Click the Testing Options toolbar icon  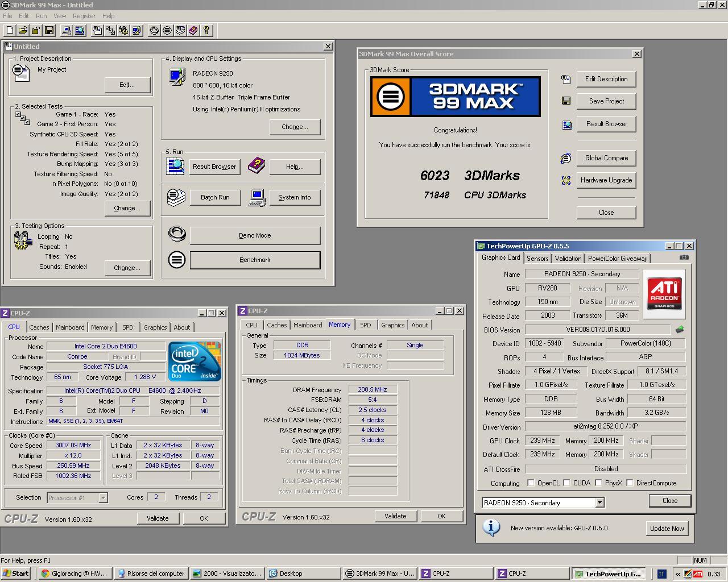tap(123, 30)
